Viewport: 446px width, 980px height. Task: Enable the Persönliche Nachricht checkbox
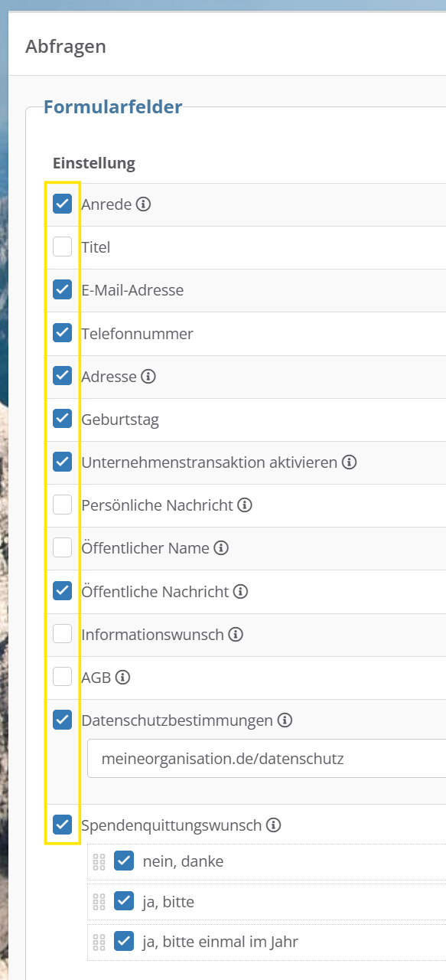click(63, 505)
